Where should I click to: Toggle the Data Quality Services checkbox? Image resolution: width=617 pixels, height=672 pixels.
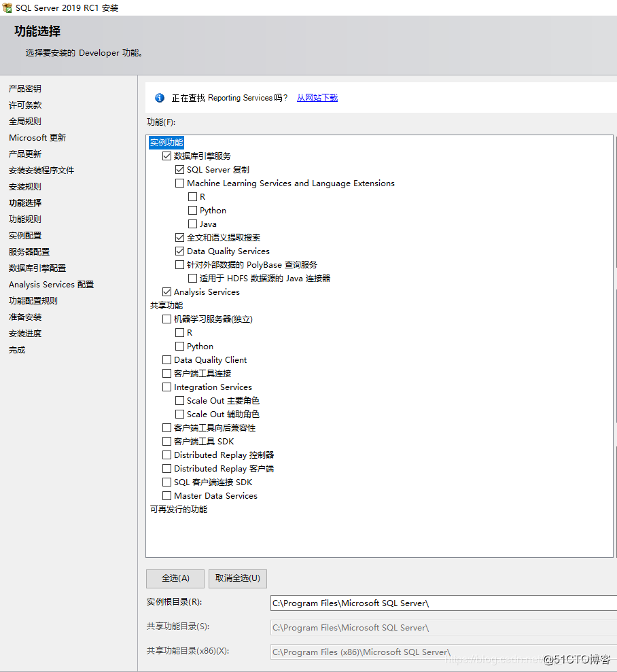click(x=179, y=251)
